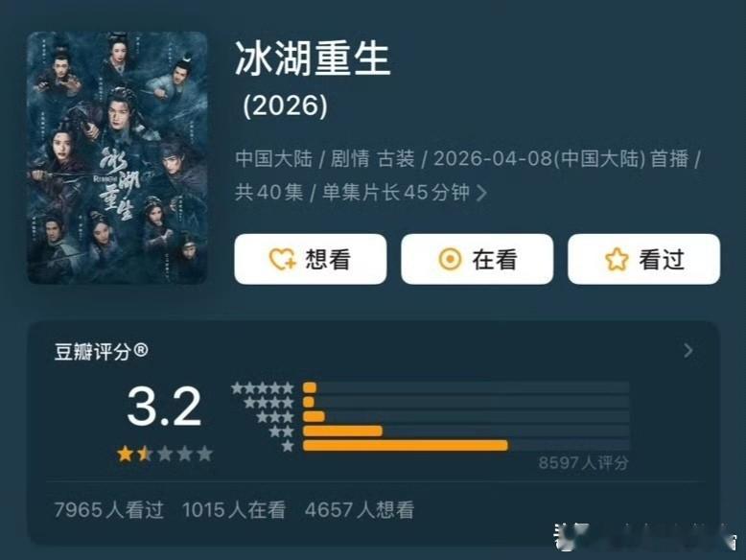The height and width of the screenshot is (560, 746).
Task: Tap the heart icon on 想看 button
Action: click(282, 259)
